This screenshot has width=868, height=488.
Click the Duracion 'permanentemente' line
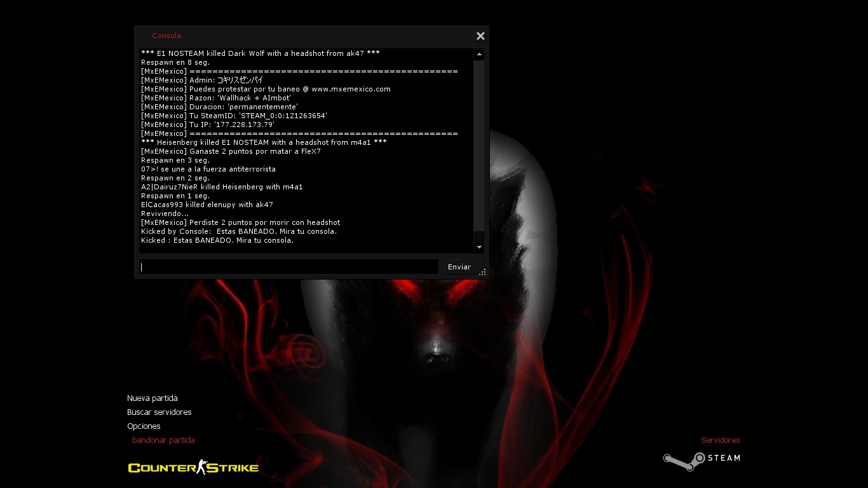point(219,107)
